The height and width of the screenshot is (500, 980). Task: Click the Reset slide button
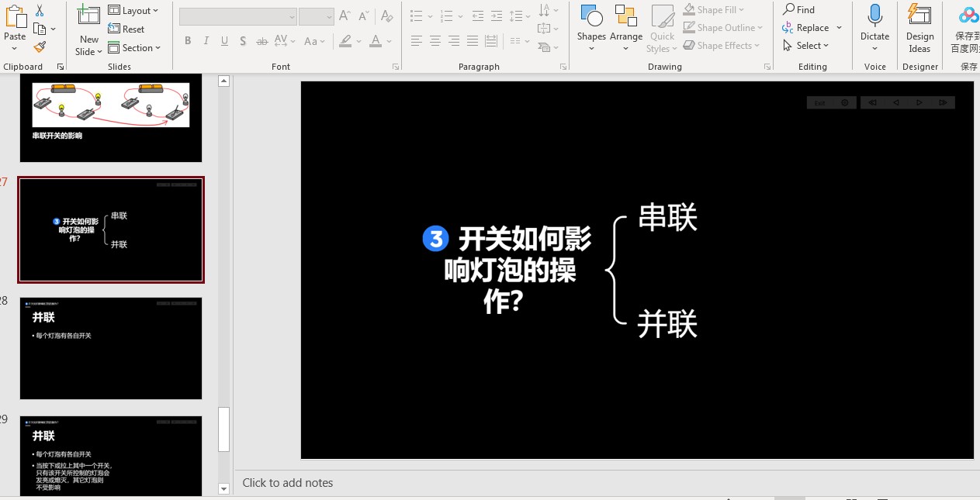tap(126, 29)
